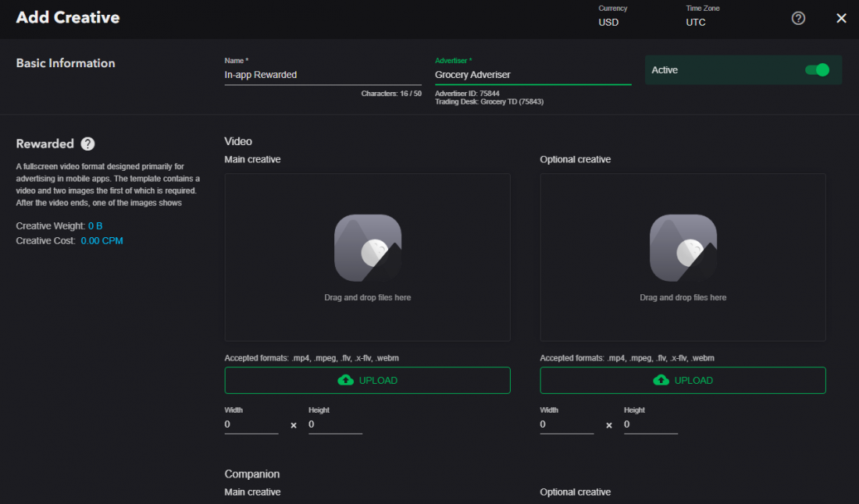
Task: Click the "Characters: 16 / 50" counter
Action: pos(391,94)
